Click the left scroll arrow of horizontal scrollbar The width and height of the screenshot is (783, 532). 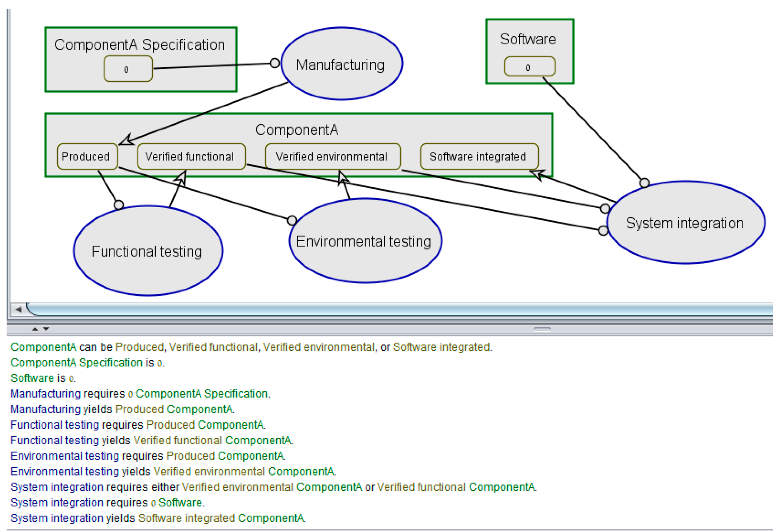point(18,309)
